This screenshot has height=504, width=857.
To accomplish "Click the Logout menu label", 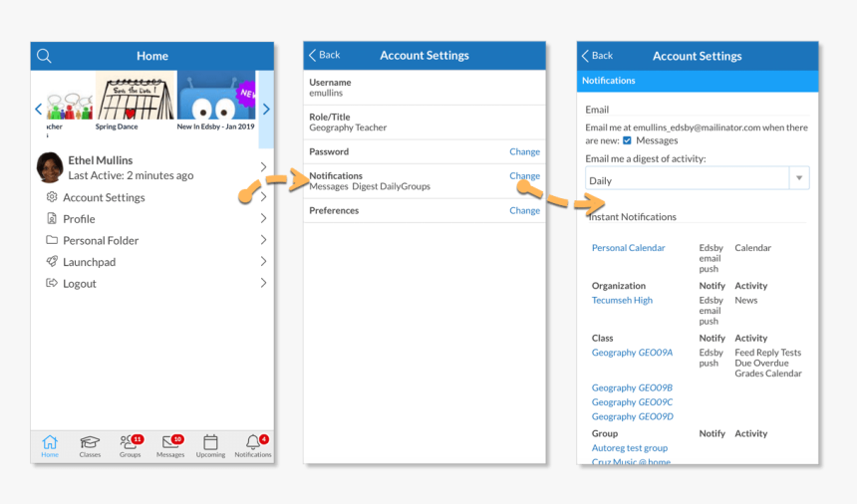I will (80, 284).
